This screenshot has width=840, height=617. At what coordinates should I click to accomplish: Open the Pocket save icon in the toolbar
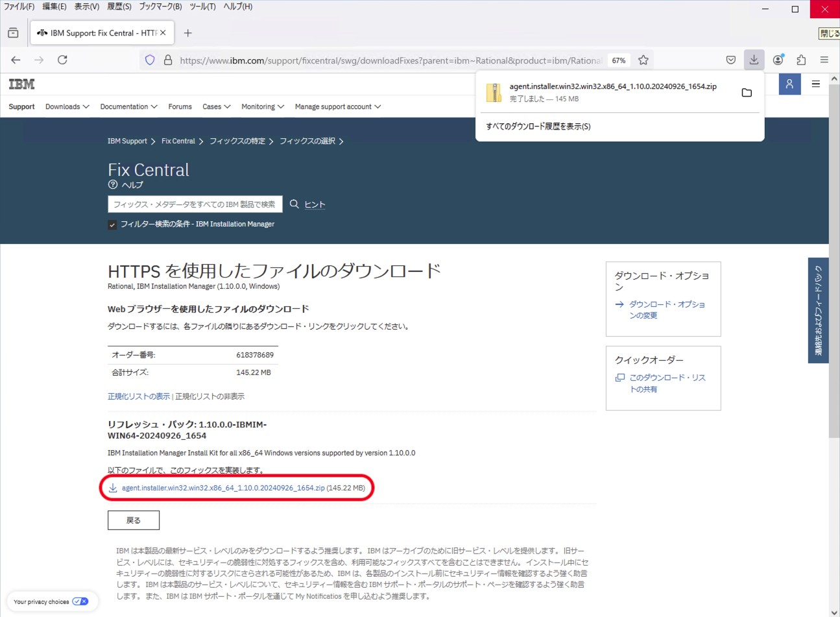(x=730, y=59)
